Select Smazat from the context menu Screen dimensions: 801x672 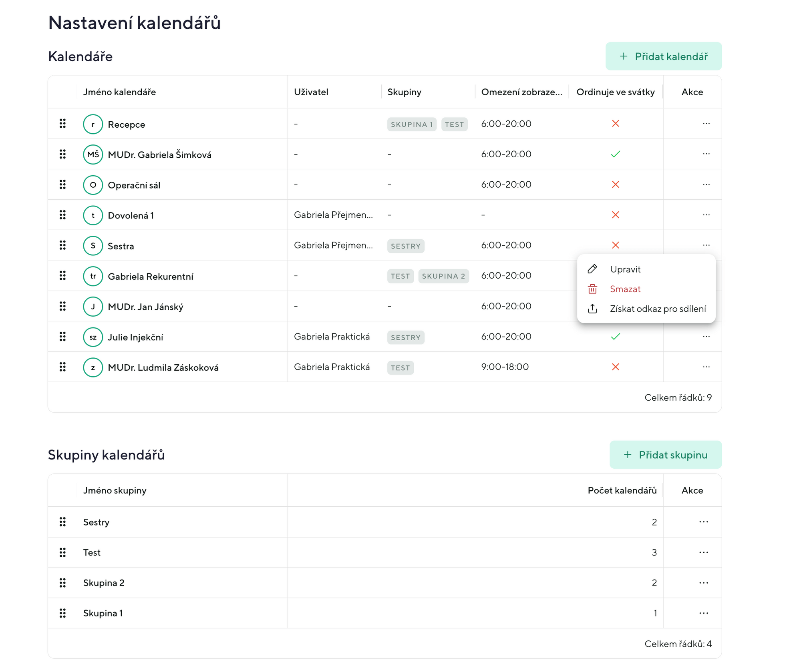625,289
